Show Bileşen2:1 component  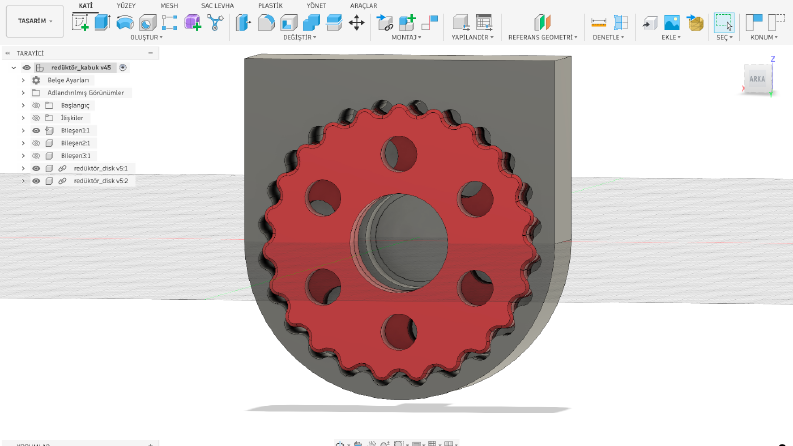[36, 143]
